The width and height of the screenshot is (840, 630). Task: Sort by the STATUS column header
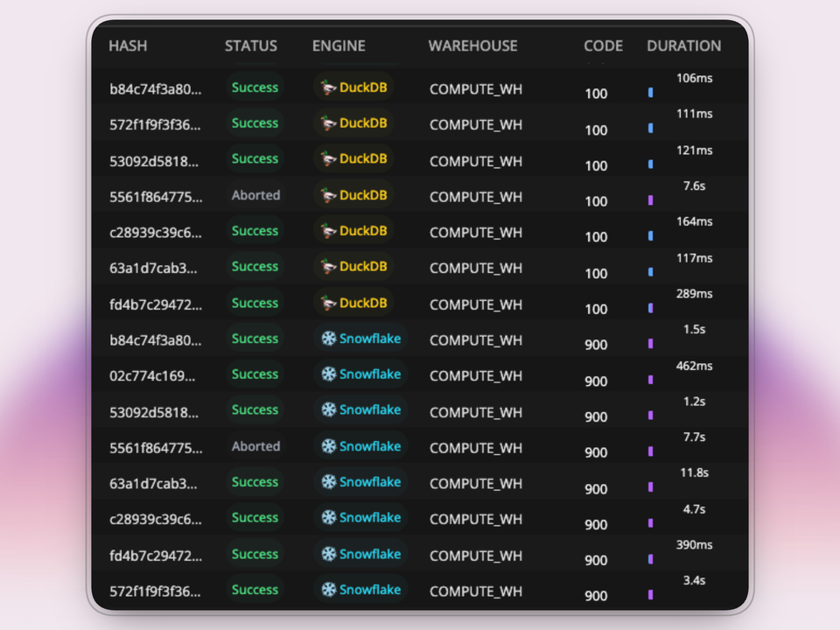[251, 45]
